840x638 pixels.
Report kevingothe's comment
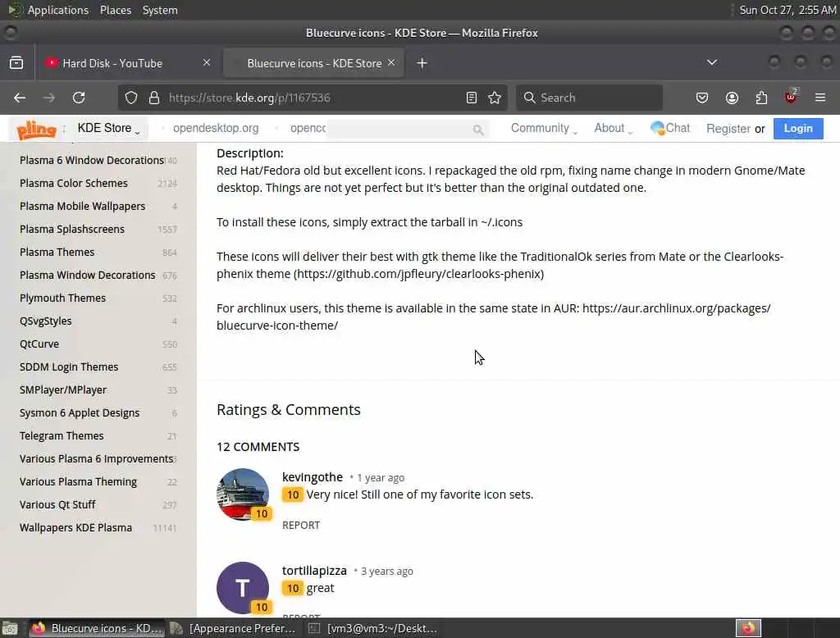point(301,525)
